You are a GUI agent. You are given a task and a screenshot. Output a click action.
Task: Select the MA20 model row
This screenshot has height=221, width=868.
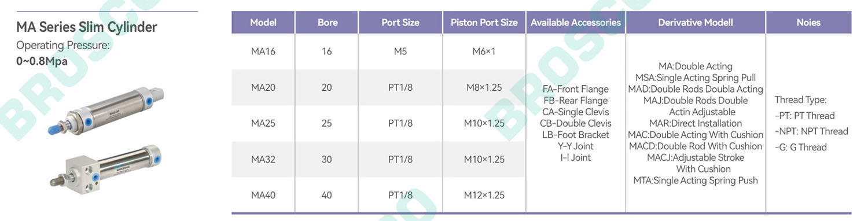378,88
